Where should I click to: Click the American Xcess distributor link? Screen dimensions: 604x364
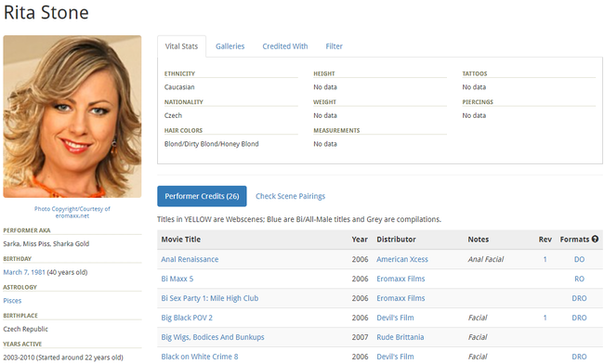[402, 259]
